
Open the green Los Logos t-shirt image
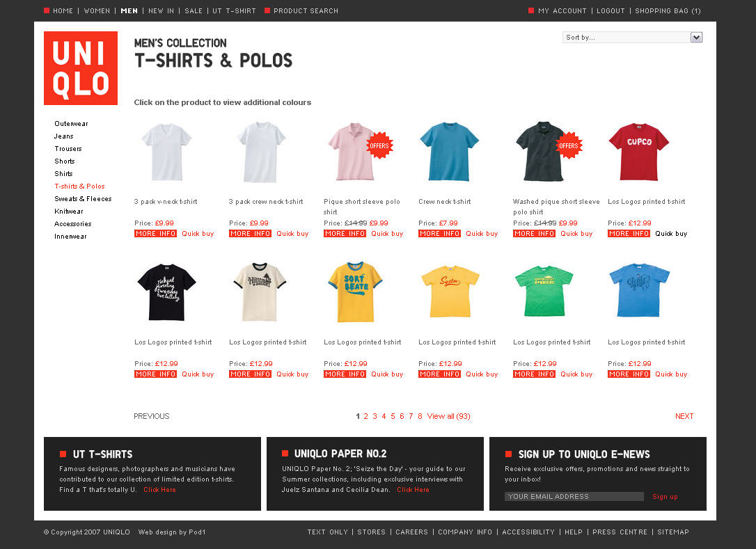pos(544,291)
